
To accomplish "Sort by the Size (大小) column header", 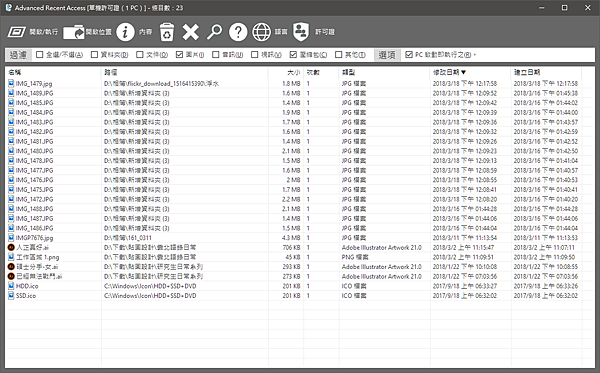I will coord(285,72).
